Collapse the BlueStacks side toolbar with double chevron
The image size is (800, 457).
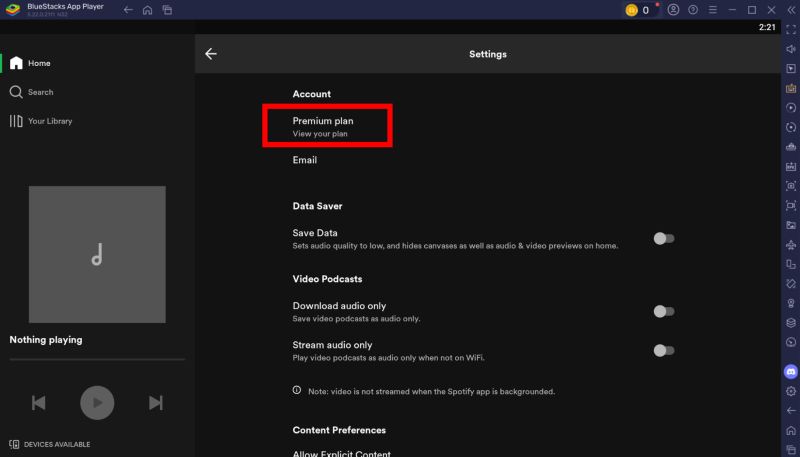pos(791,10)
